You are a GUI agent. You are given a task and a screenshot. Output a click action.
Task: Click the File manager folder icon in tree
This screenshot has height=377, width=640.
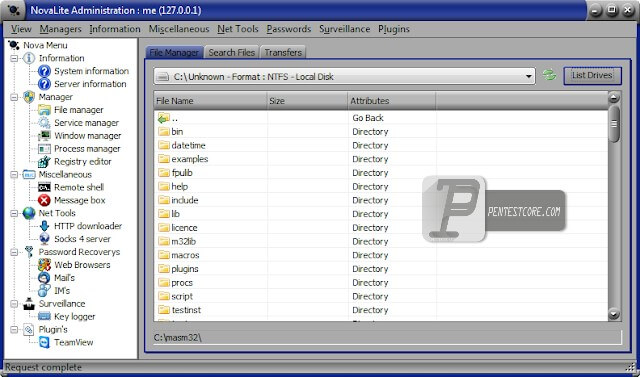[44, 110]
